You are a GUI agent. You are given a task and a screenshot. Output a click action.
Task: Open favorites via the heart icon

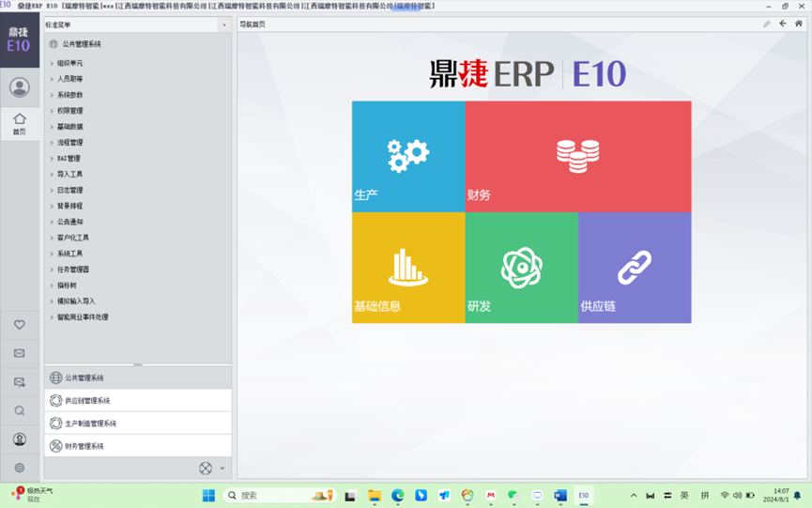(19, 325)
